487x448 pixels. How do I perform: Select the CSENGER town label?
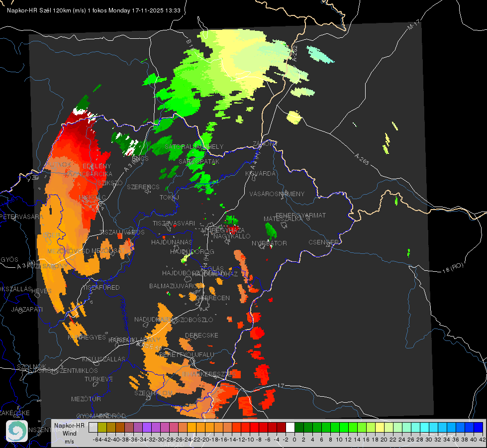323,242
